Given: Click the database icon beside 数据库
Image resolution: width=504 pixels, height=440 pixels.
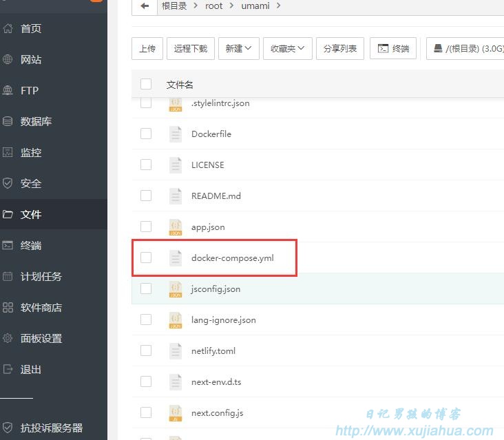Looking at the screenshot, I should tap(8, 121).
